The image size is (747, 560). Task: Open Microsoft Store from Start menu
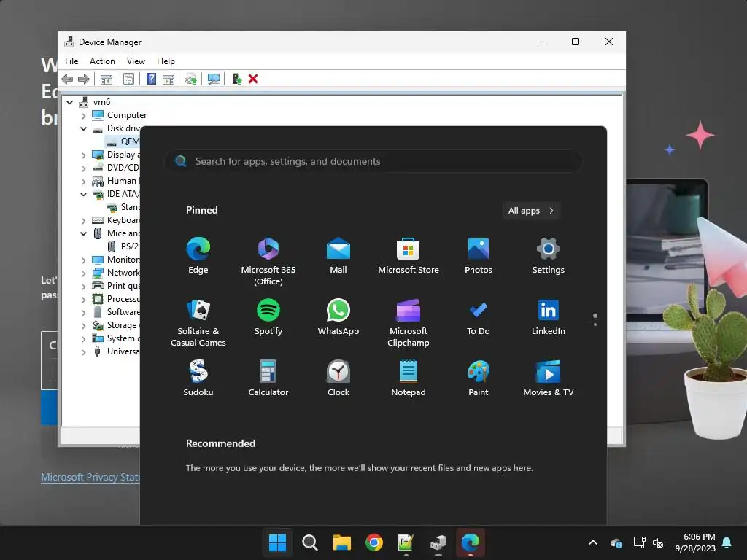click(x=409, y=256)
